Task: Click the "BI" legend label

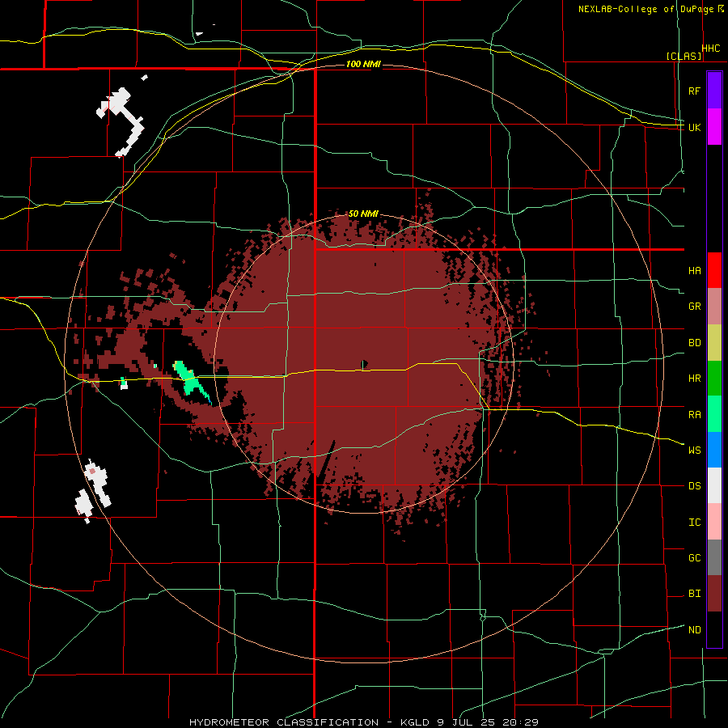Action: point(695,594)
